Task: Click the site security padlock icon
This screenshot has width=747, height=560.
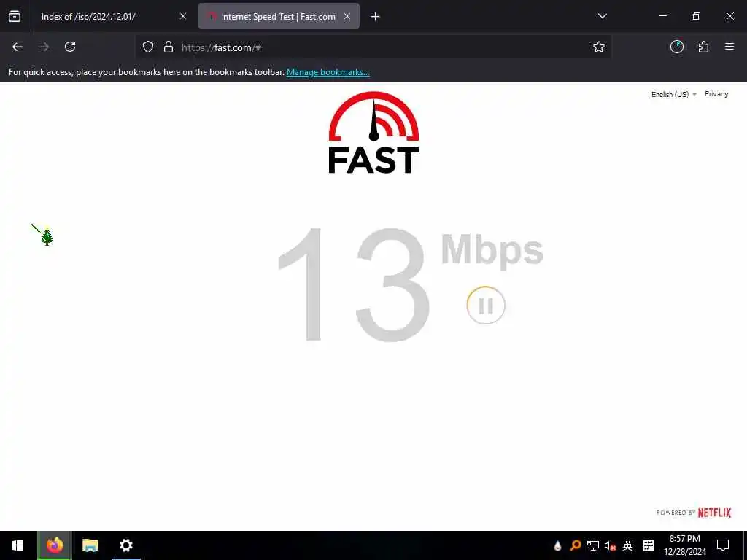Action: pos(169,47)
